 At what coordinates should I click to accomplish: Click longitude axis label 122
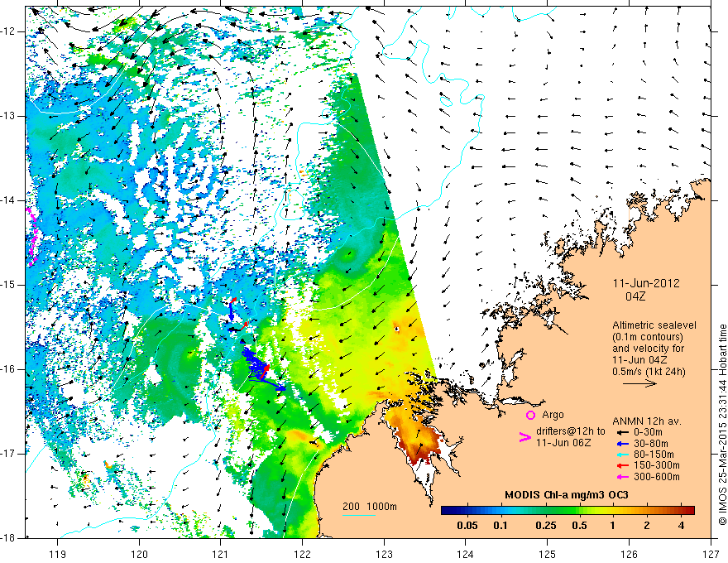click(302, 554)
